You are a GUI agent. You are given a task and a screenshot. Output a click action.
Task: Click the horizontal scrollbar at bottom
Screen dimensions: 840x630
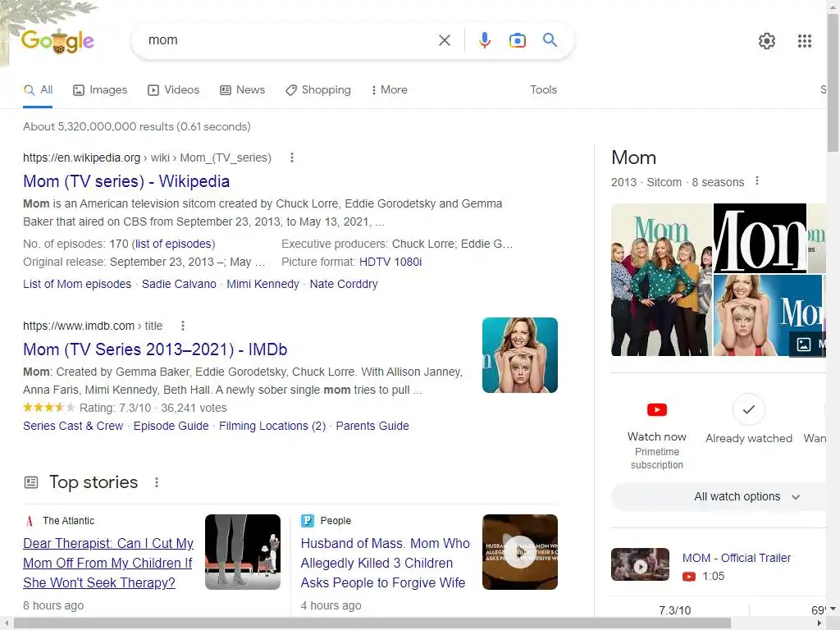tap(372, 623)
